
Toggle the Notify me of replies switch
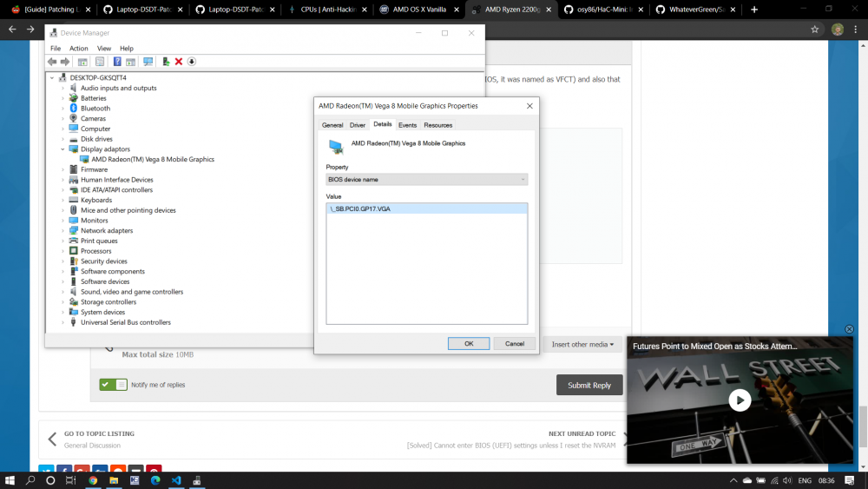(x=114, y=384)
